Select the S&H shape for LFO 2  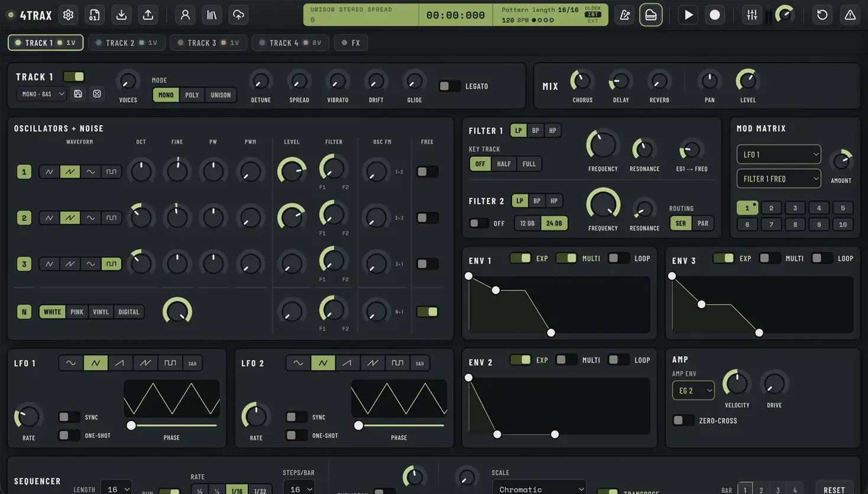(420, 363)
